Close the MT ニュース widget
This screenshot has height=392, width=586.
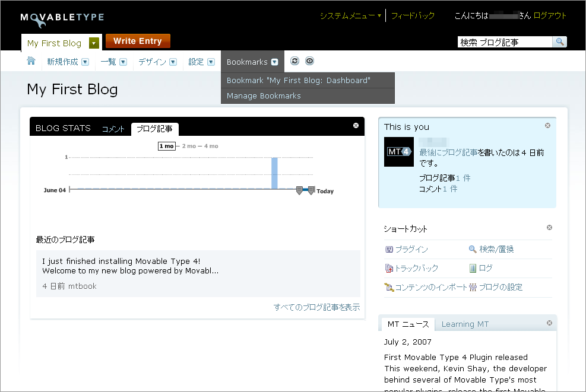(549, 323)
